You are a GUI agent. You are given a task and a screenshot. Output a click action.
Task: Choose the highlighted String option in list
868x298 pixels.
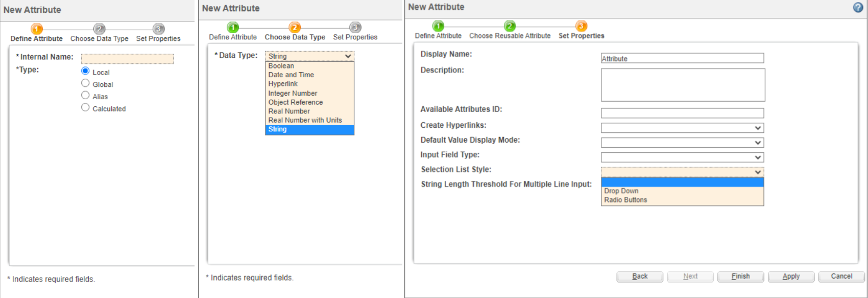309,129
